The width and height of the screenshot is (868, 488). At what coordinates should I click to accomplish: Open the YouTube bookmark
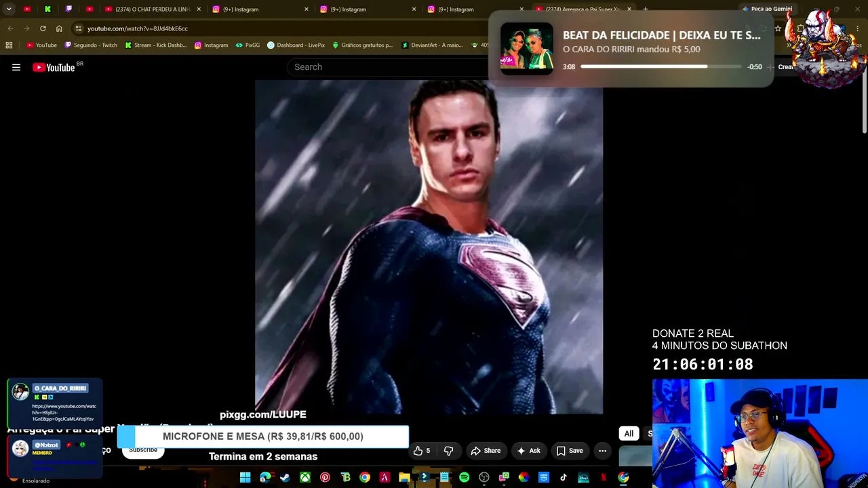(41, 45)
